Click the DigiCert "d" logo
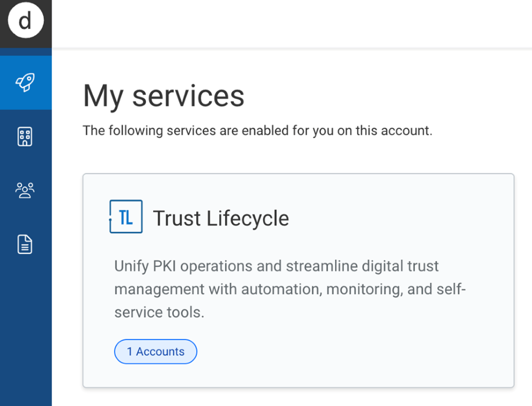 25,21
